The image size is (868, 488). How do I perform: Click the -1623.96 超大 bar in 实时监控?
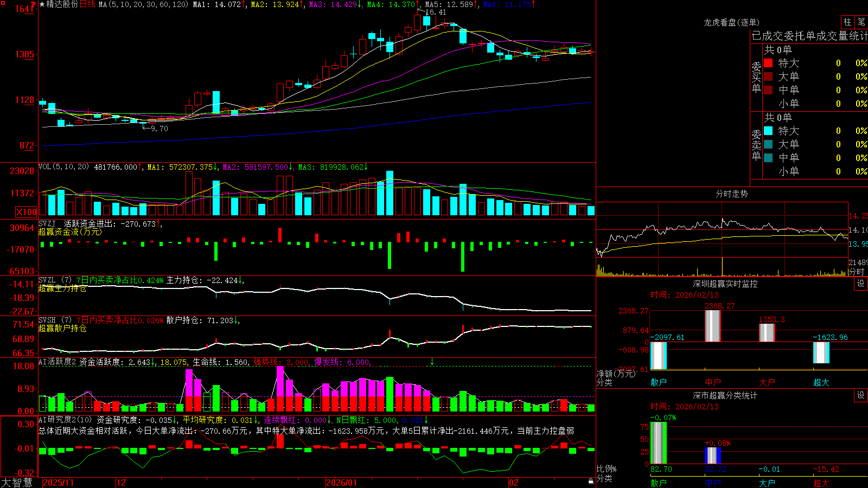[x=821, y=353]
